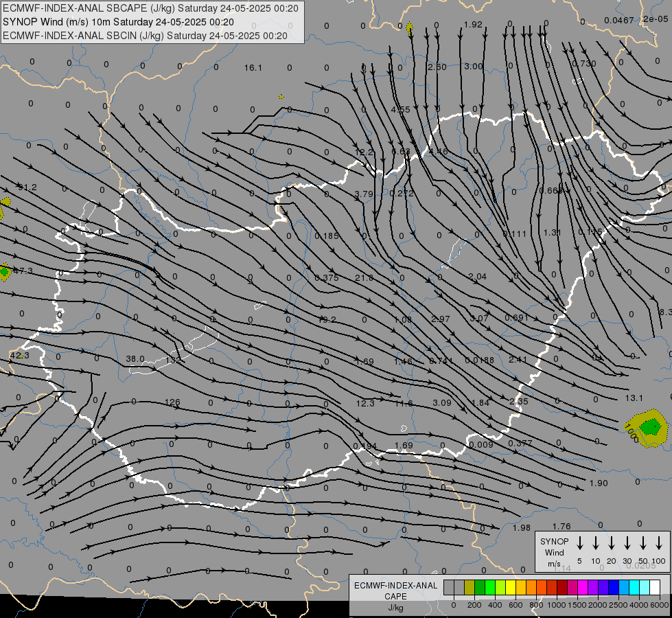Click the 20 m/s wind arrow in legend
This screenshot has width=672, height=618.
[611, 543]
